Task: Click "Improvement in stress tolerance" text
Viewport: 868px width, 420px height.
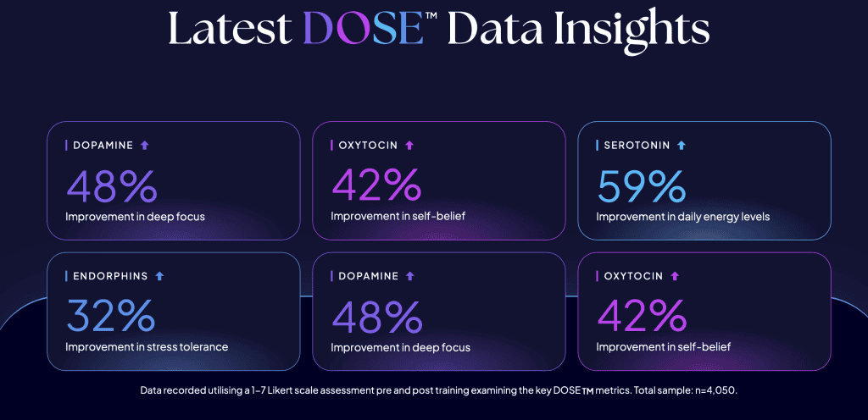Action: coord(147,347)
